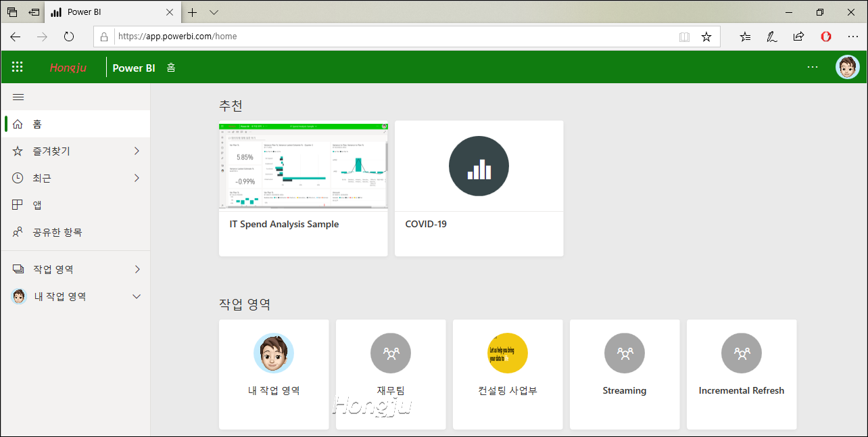Open the COVID-19 recommended item title
The width and height of the screenshot is (868, 437).
pos(426,224)
